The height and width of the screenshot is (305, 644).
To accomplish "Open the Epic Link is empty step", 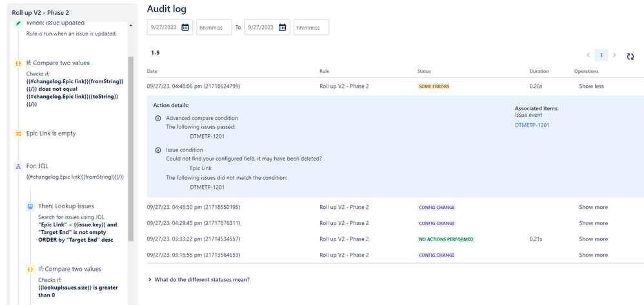I will coord(51,133).
